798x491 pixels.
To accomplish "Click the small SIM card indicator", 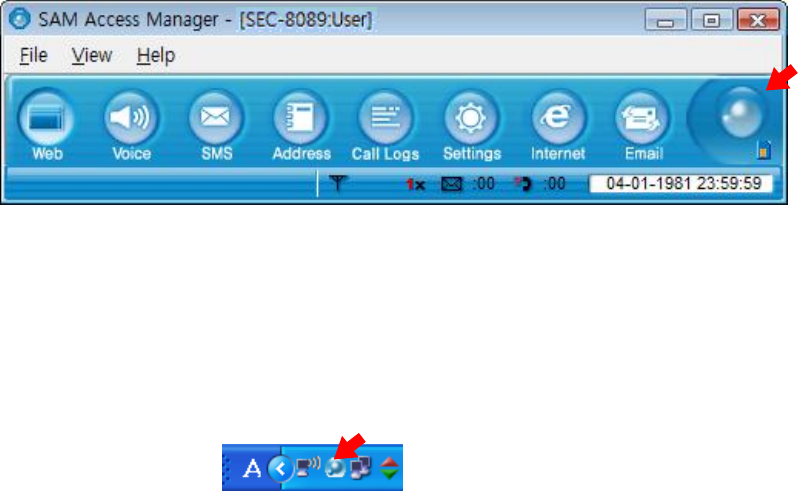I will [763, 151].
